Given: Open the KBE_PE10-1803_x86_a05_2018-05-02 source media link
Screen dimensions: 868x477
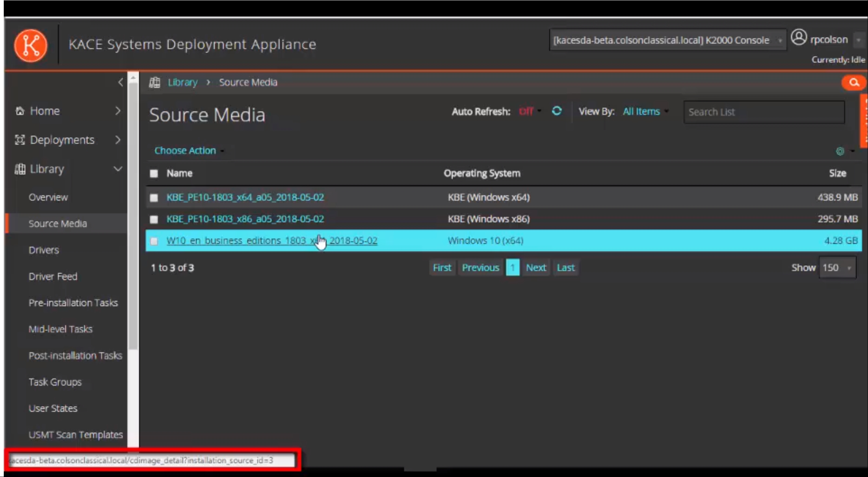Looking at the screenshot, I should pyautogui.click(x=245, y=219).
